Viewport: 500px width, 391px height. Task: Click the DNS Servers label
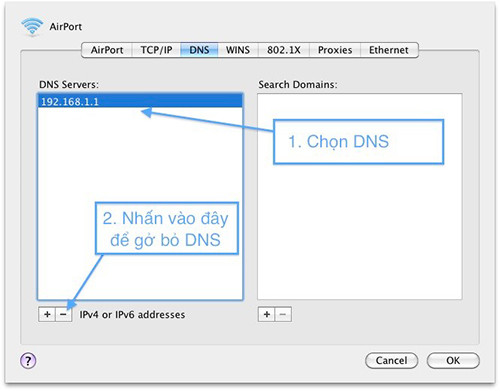[69, 85]
